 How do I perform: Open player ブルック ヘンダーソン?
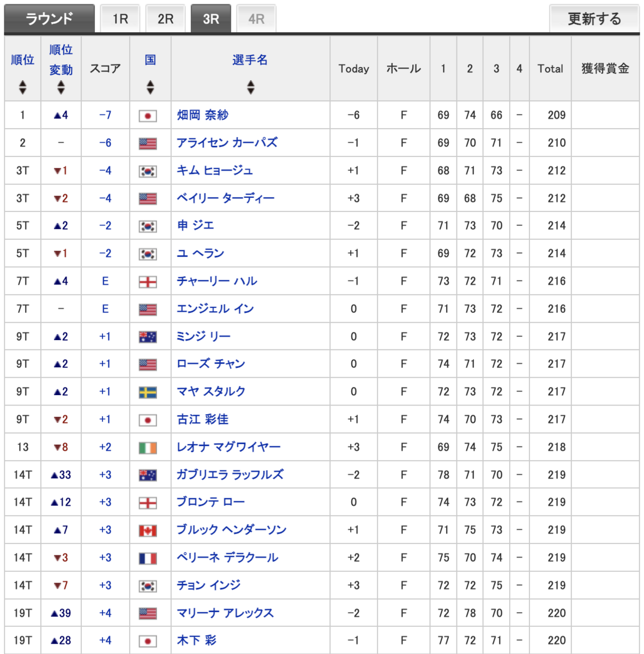[x=232, y=530]
